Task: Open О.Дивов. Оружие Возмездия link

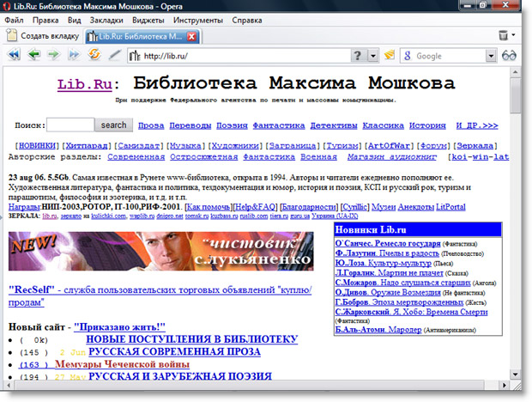Action: pos(388,292)
